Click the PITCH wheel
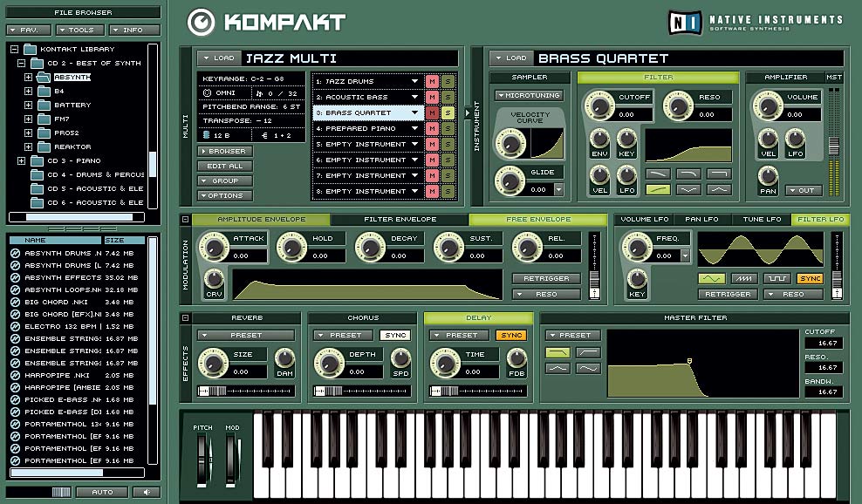862x504 pixels. tap(202, 460)
